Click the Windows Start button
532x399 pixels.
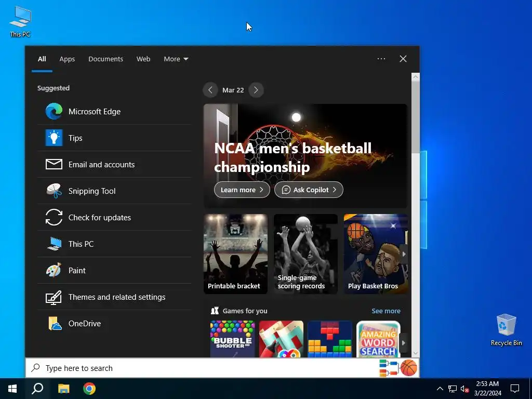[12, 389]
